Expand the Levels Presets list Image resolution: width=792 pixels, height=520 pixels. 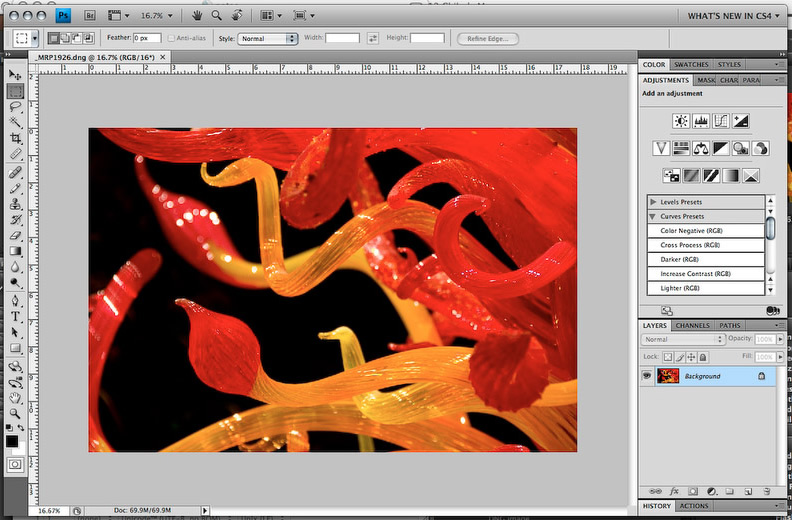tap(653, 202)
